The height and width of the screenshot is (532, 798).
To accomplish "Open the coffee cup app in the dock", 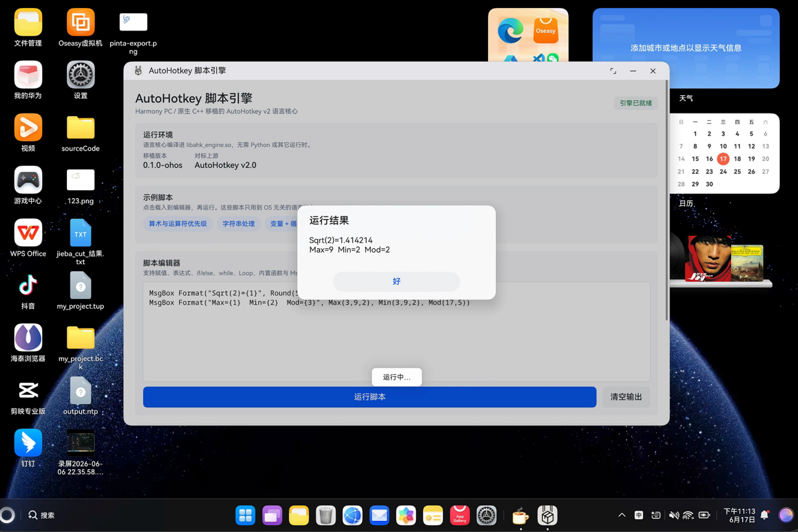I will (520, 515).
